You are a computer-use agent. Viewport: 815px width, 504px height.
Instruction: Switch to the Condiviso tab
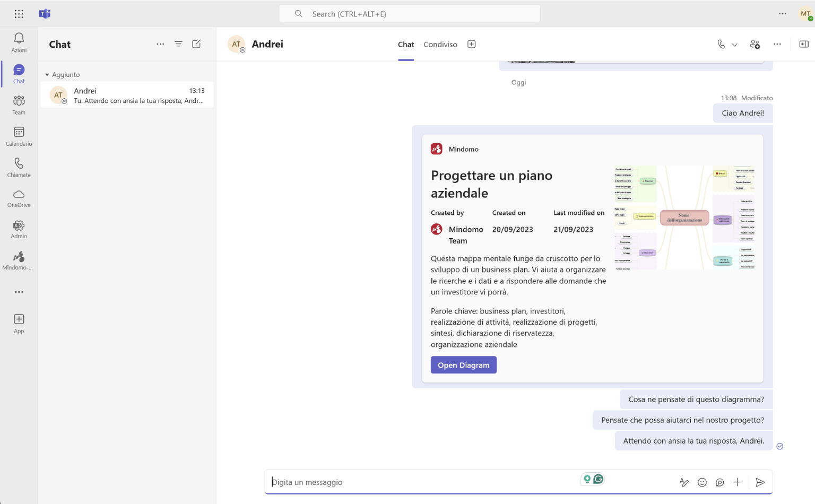tap(440, 45)
